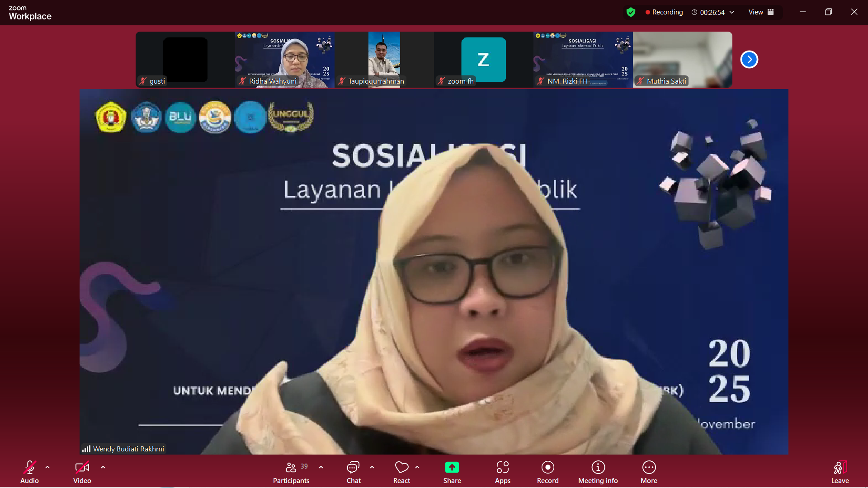Expand the Participants options caret
The width and height of the screenshot is (868, 488).
pos(321,467)
